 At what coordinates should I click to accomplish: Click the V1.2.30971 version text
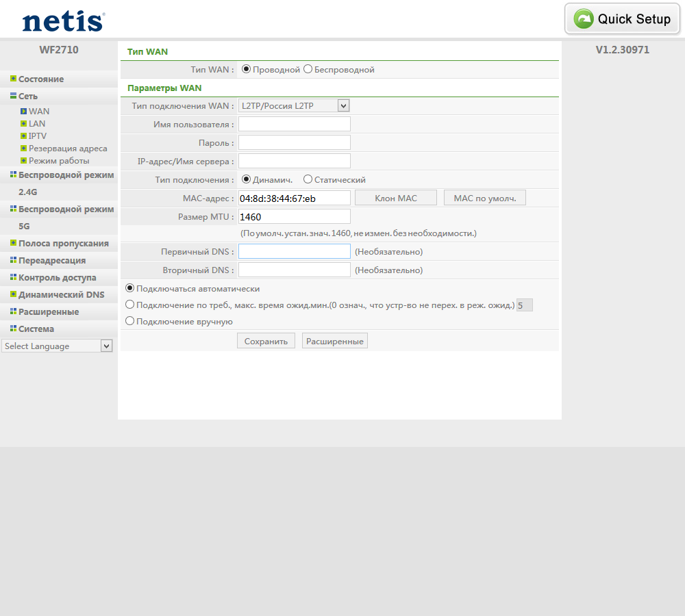(x=623, y=50)
